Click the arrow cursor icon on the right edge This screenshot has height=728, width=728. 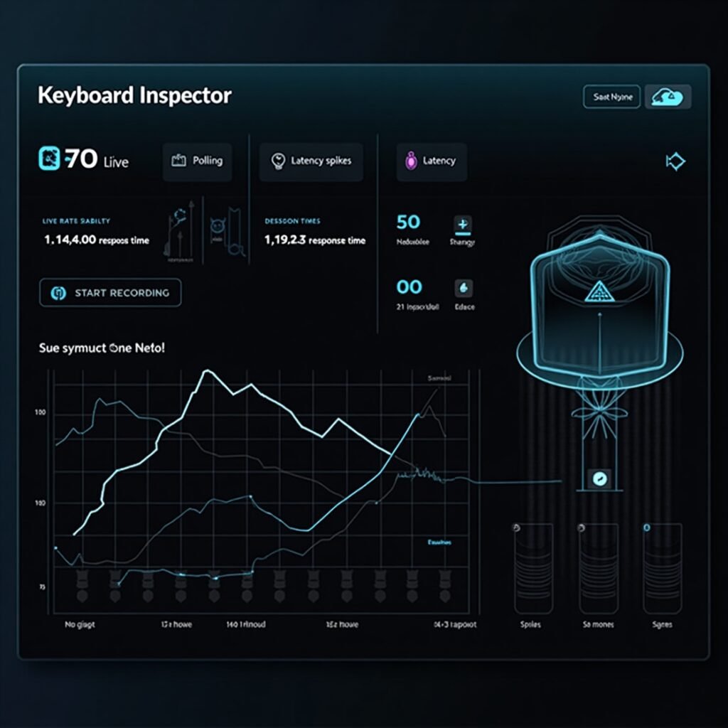[x=675, y=162]
